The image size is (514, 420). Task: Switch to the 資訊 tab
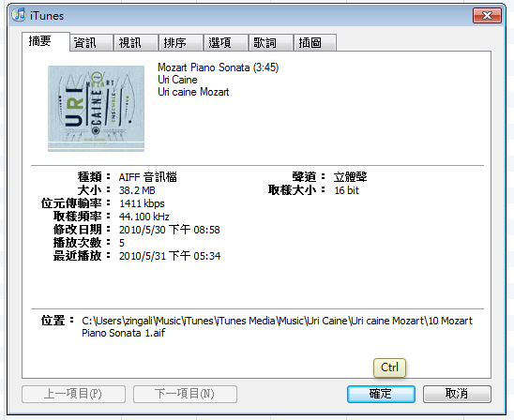point(92,42)
